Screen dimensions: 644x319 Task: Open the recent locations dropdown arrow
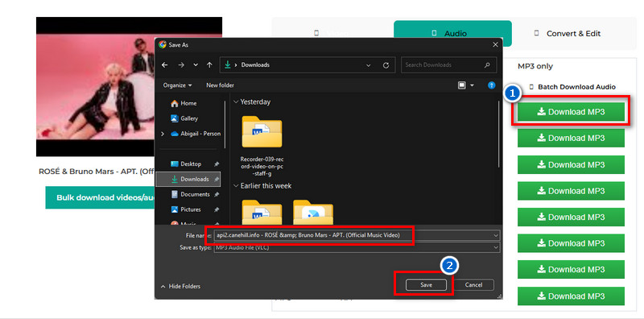[x=196, y=65]
